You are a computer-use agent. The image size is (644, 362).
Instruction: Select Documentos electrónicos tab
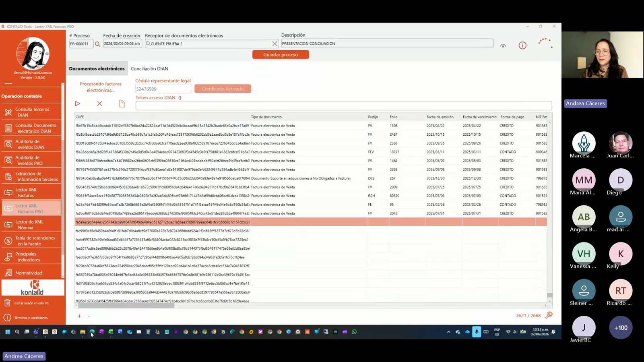pos(97,69)
